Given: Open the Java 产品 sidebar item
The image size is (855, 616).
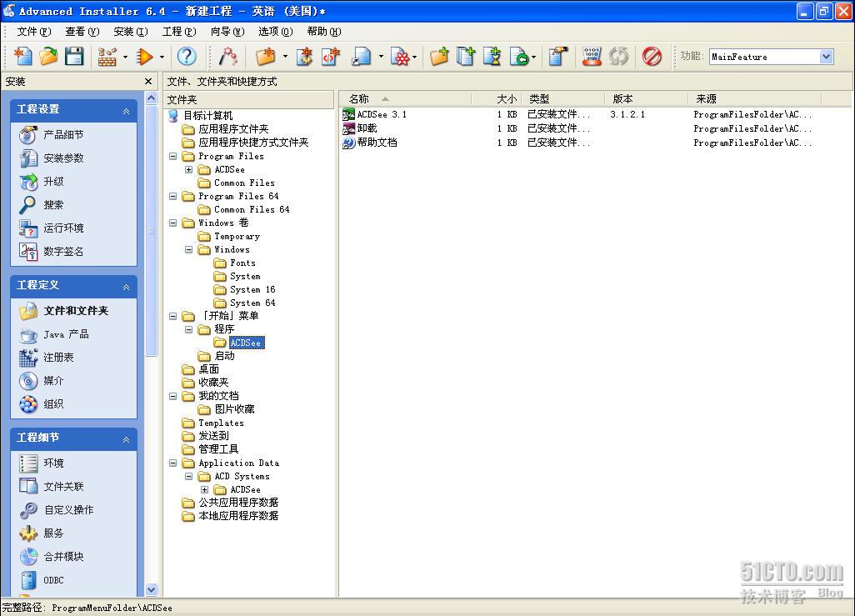Looking at the screenshot, I should [x=54, y=334].
